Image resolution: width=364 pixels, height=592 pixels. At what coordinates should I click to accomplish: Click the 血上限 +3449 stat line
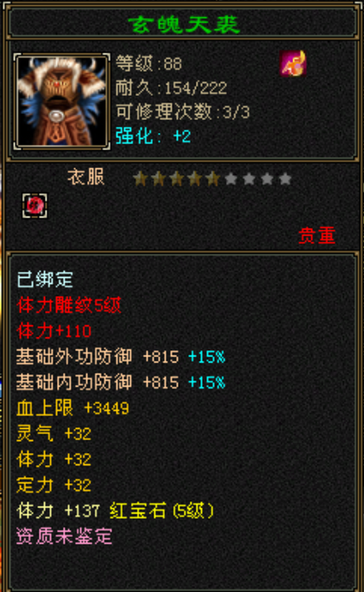point(73,408)
